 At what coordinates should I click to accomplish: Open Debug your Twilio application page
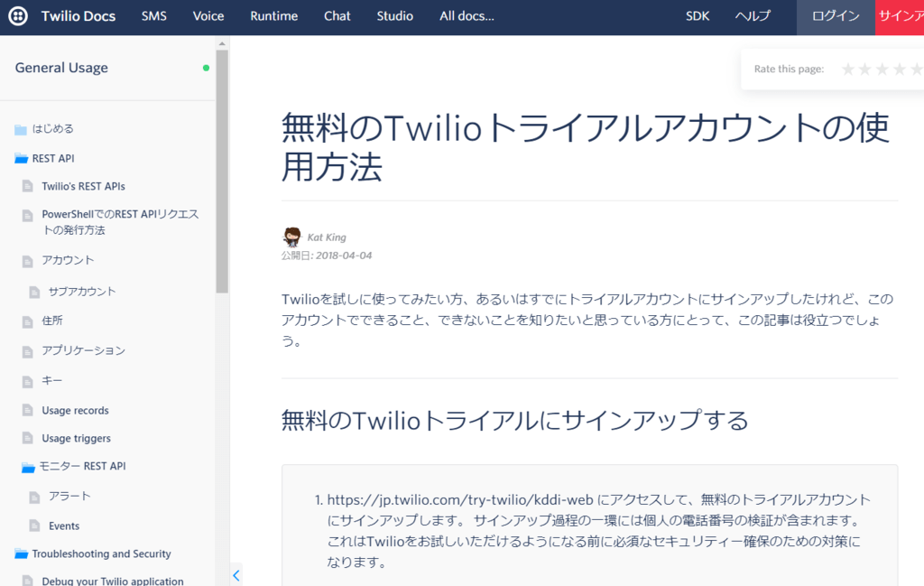(x=113, y=581)
